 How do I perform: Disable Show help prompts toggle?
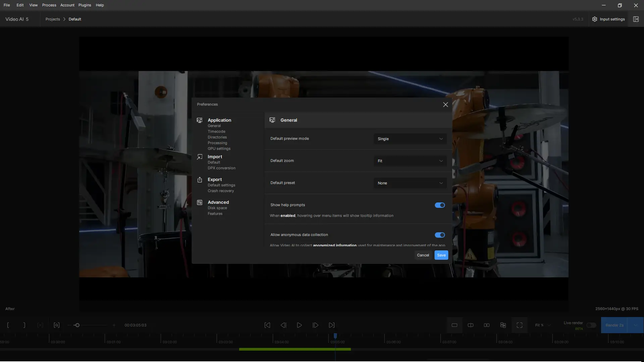[x=439, y=205]
